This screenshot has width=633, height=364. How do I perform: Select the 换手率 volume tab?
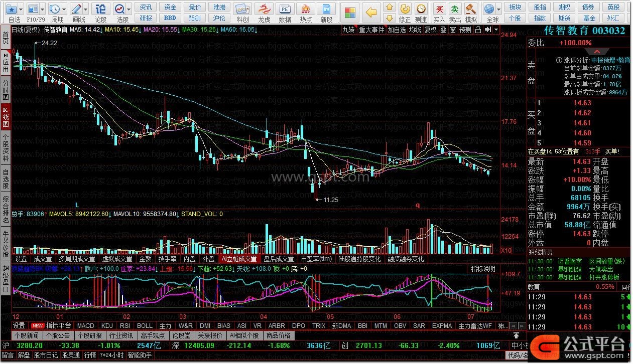168,259
